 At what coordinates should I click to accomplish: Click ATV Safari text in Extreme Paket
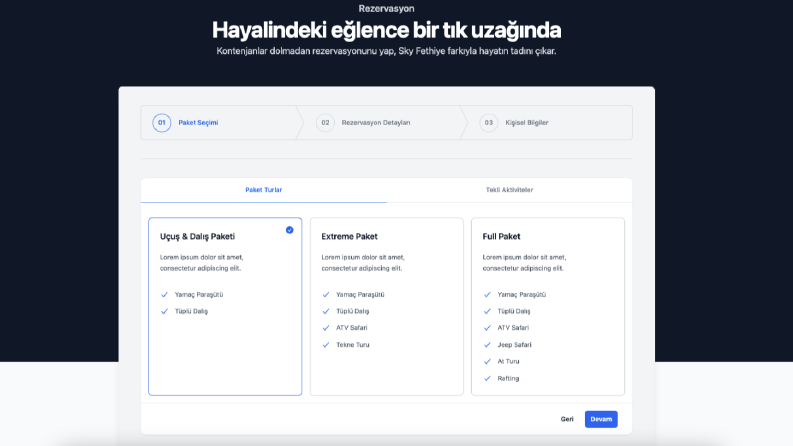coord(351,328)
